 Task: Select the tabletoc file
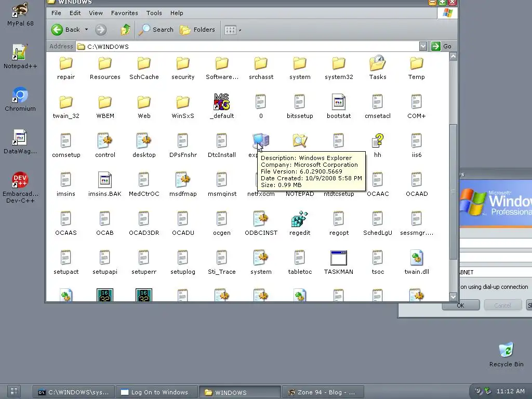[300, 262]
